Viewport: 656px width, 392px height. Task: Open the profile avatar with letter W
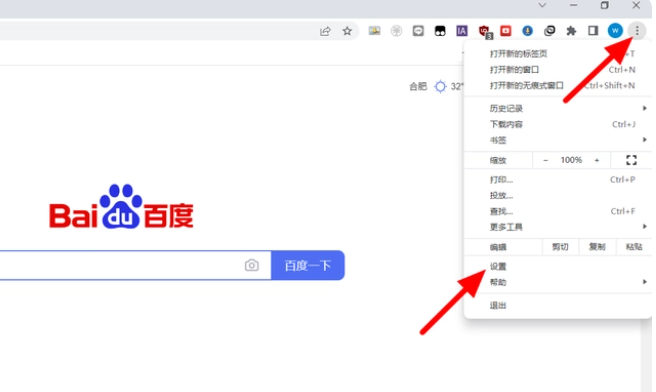click(615, 31)
